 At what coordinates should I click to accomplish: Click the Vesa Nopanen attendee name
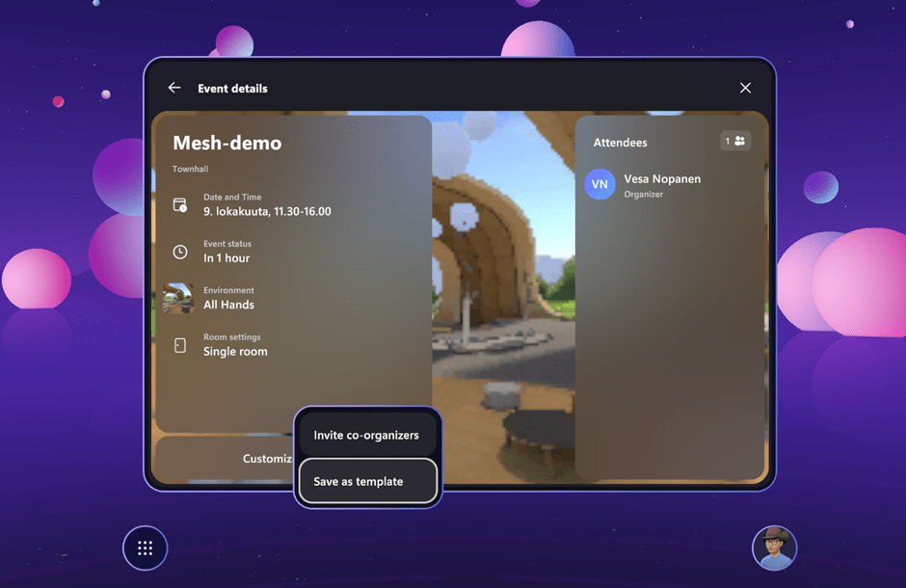pos(662,179)
